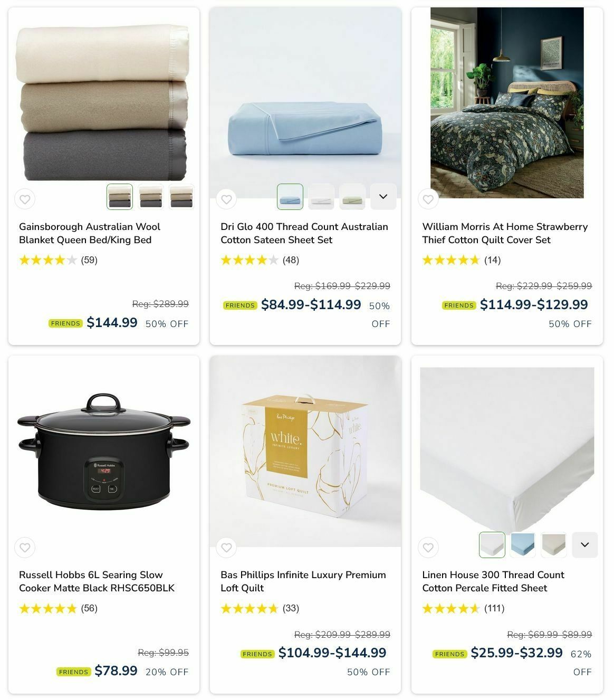
Task: Expand more colours for Dri Glo sheet set
Action: pyautogui.click(x=383, y=197)
